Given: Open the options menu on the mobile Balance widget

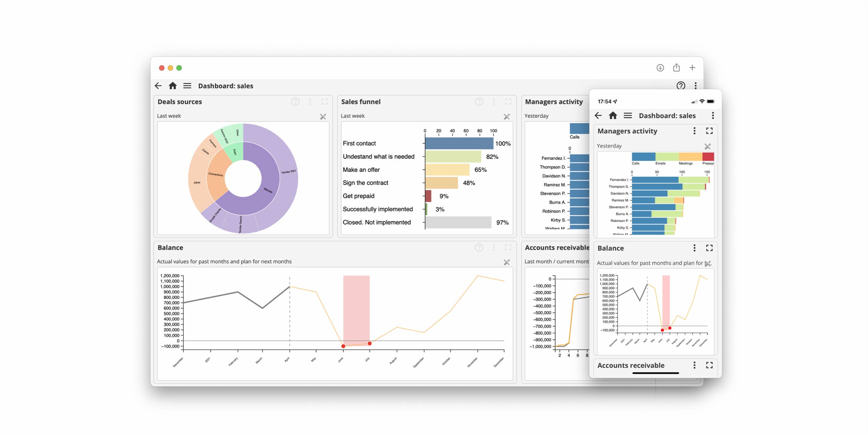Looking at the screenshot, I should point(694,248).
